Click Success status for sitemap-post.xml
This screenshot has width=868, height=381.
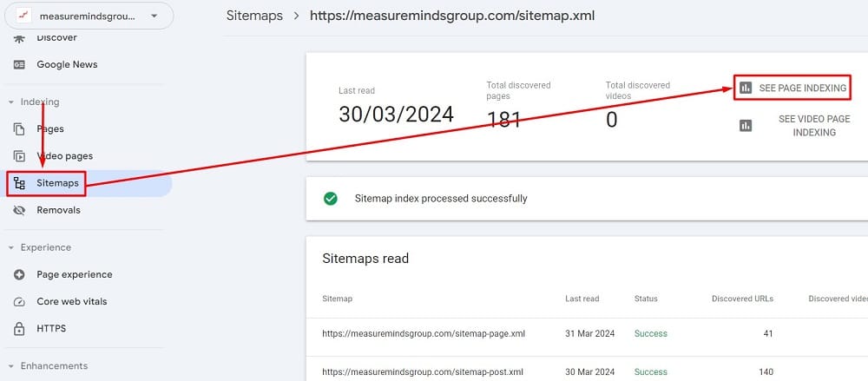click(x=650, y=371)
